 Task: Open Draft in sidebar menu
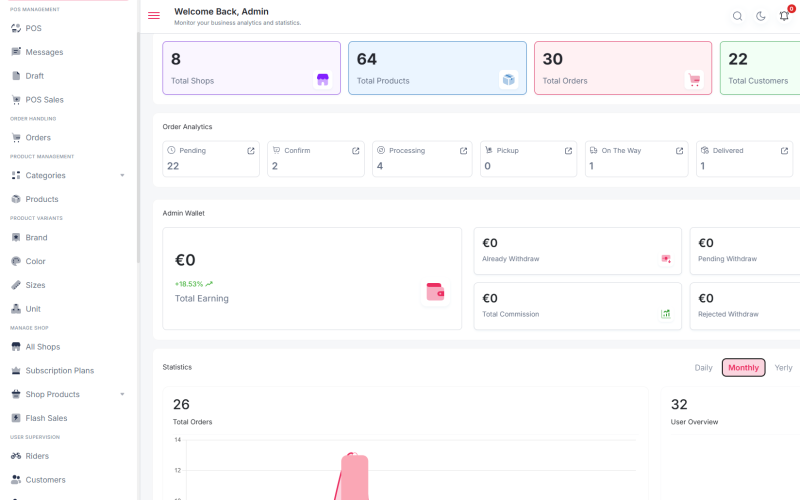[35, 76]
